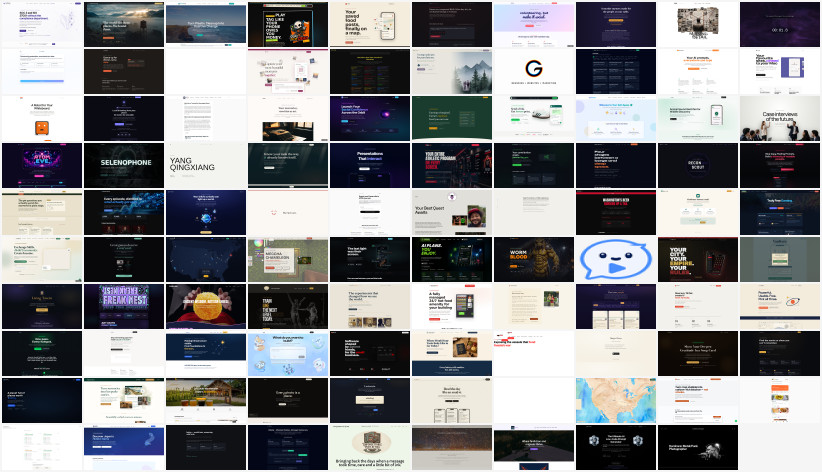Open the '24/7 hot food' vending thumbnail

pyautogui.click(x=452, y=306)
